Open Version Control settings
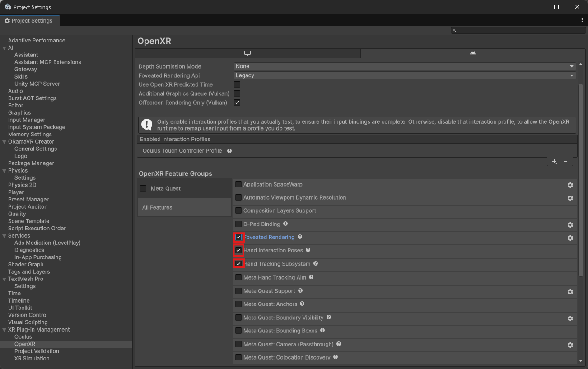Viewport: 588px width, 369px height. [28, 315]
